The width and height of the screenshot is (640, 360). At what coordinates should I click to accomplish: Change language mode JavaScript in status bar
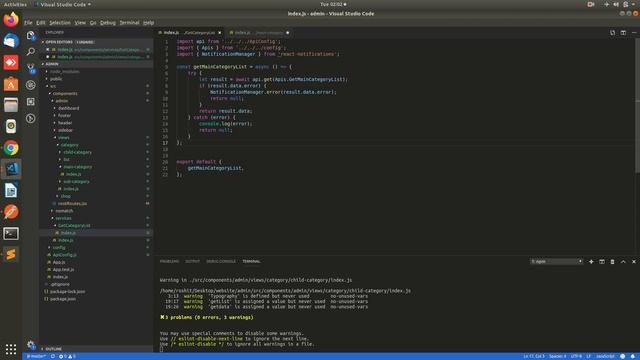pos(605,356)
